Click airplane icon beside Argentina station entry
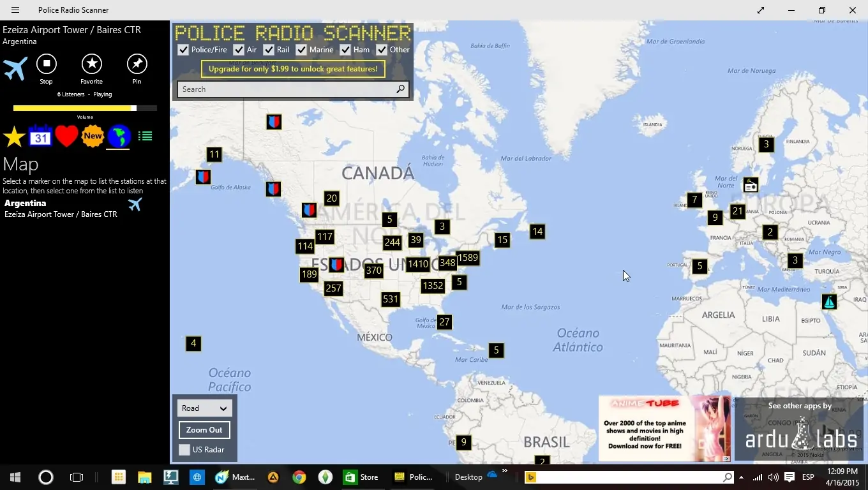This screenshot has width=868, height=490. pos(135,204)
